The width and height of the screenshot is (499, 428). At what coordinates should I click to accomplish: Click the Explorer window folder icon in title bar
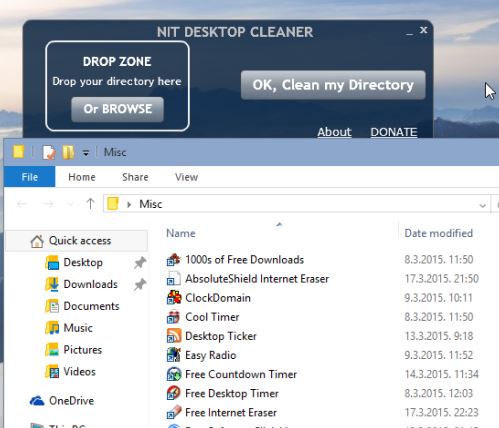(19, 152)
